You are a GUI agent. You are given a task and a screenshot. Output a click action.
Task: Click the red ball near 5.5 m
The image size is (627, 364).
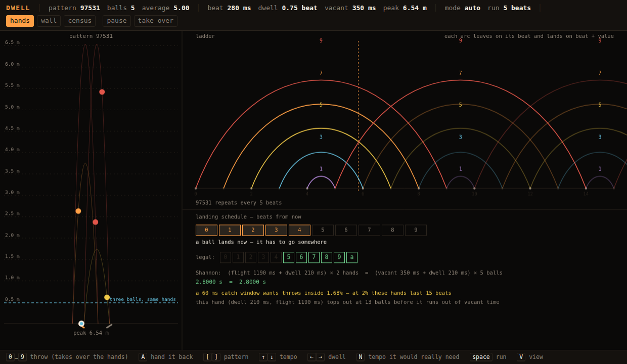pyautogui.click(x=102, y=92)
